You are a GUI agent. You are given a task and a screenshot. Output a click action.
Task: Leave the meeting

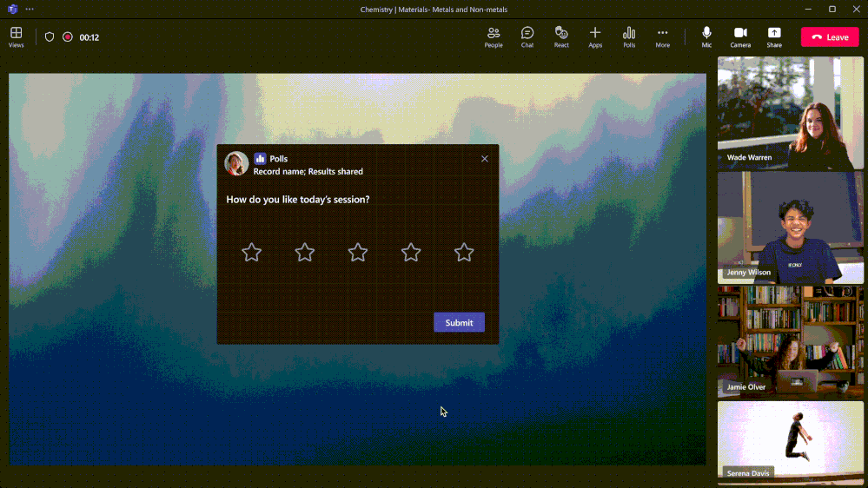tap(830, 37)
